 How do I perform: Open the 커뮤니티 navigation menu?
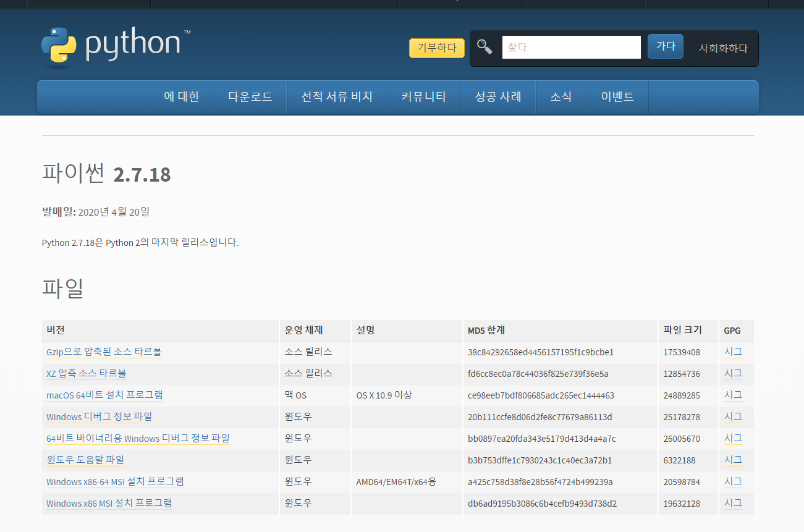tap(423, 97)
